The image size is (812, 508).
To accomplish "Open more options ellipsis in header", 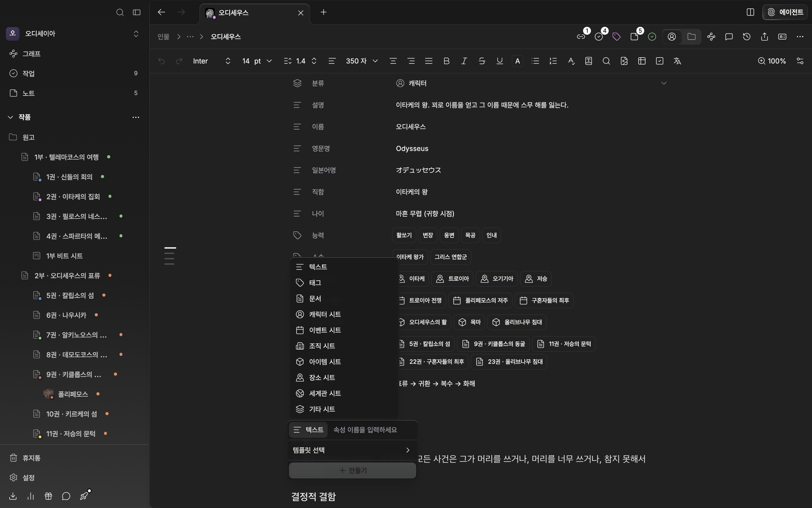I will tap(800, 37).
